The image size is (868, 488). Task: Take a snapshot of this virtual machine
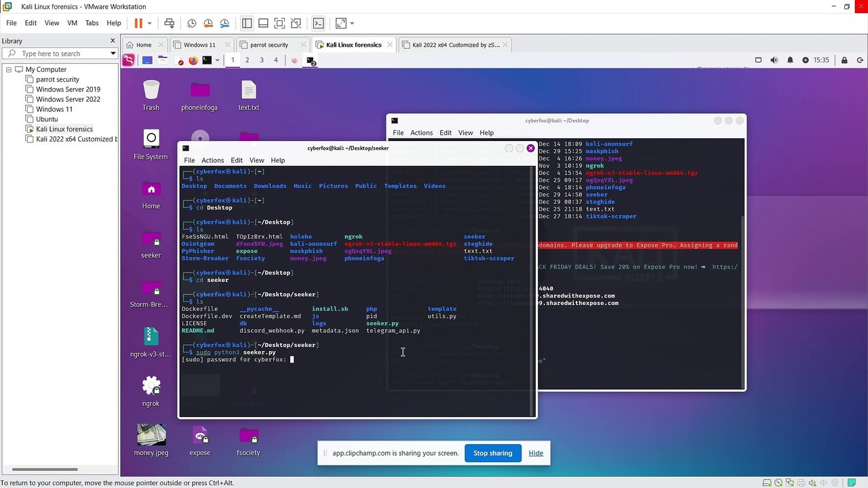click(192, 23)
